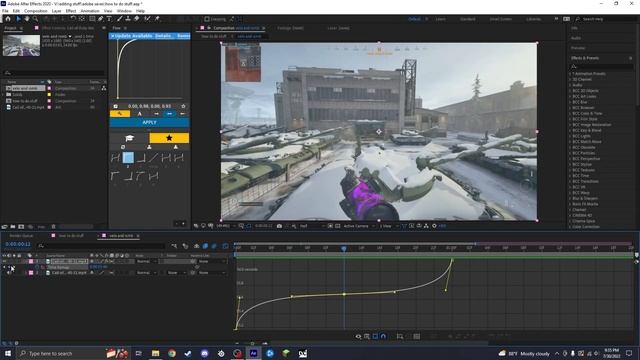Image resolution: width=640 pixels, height=360 pixels.
Task: Select the Type text tool
Action: coord(109,19)
